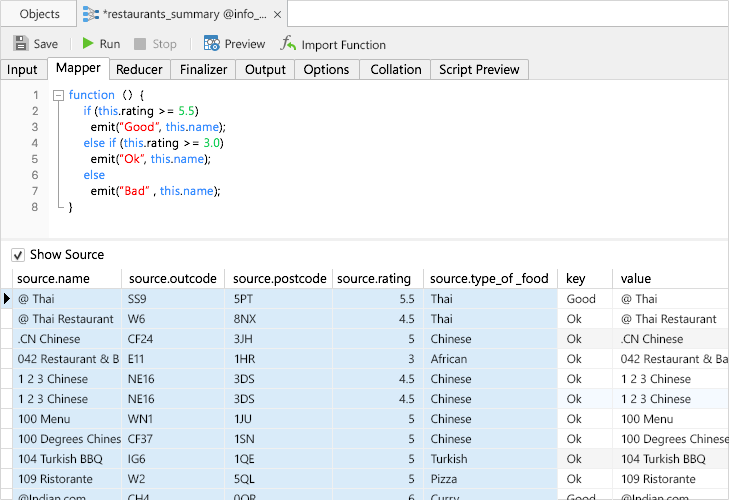
Task: Collapse the function code block on line 1
Action: (x=59, y=95)
